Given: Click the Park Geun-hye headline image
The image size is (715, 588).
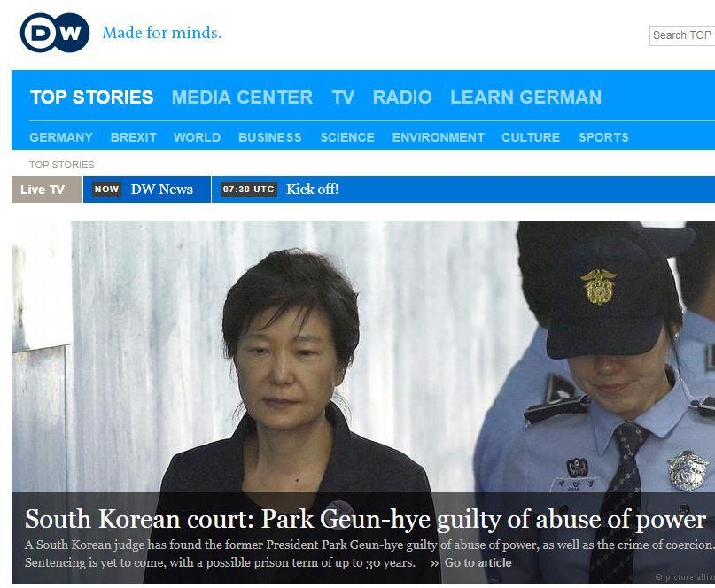Looking at the screenshot, I should pyautogui.click(x=363, y=355).
